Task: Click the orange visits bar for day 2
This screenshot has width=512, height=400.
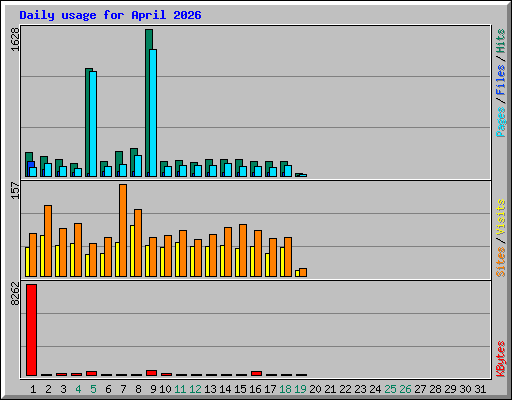Action: 48,241
